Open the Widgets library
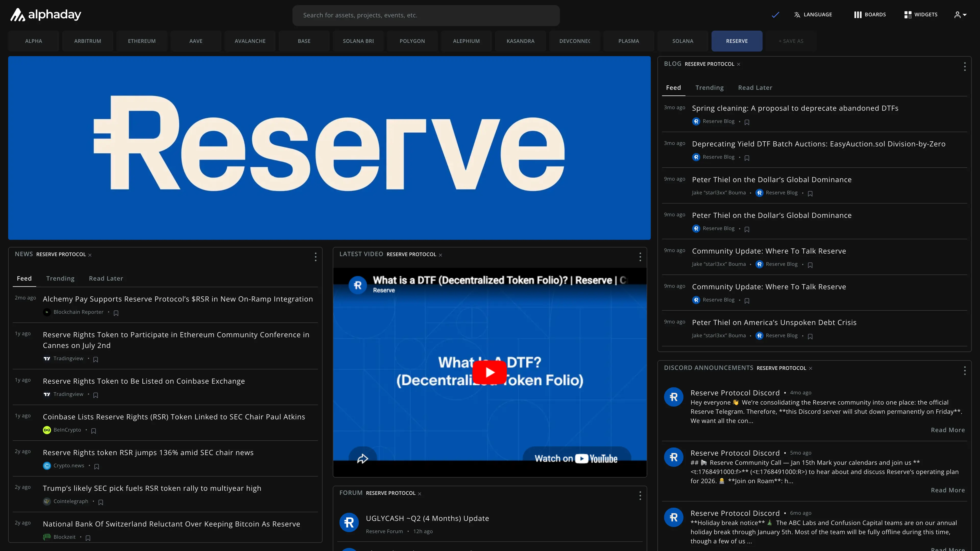 pyautogui.click(x=921, y=15)
